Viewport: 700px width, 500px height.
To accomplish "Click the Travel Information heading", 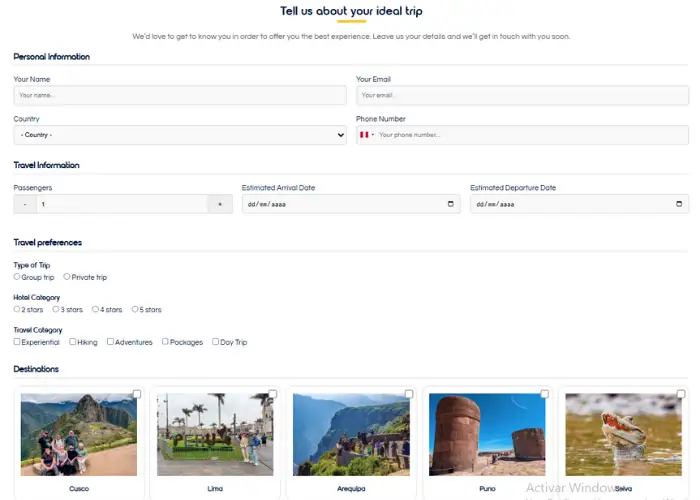I will pos(46,165).
